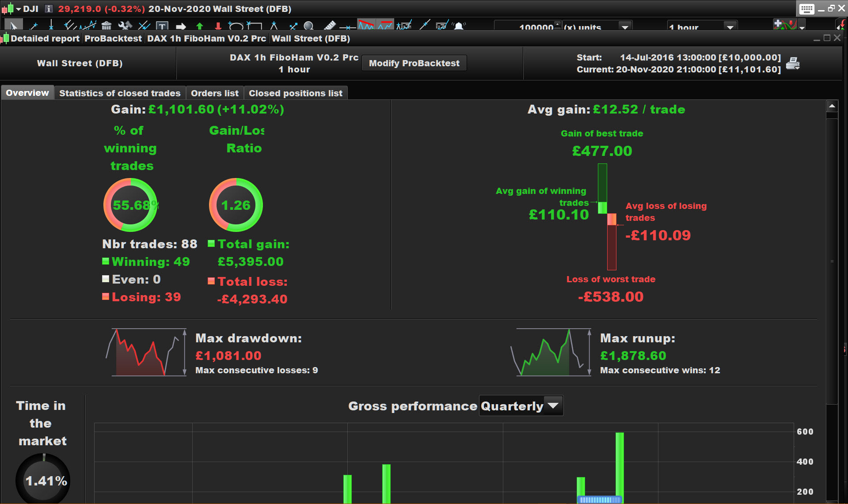Screen dimensions: 848x504
Task: Click the win rate donut chart
Action: coord(131,205)
